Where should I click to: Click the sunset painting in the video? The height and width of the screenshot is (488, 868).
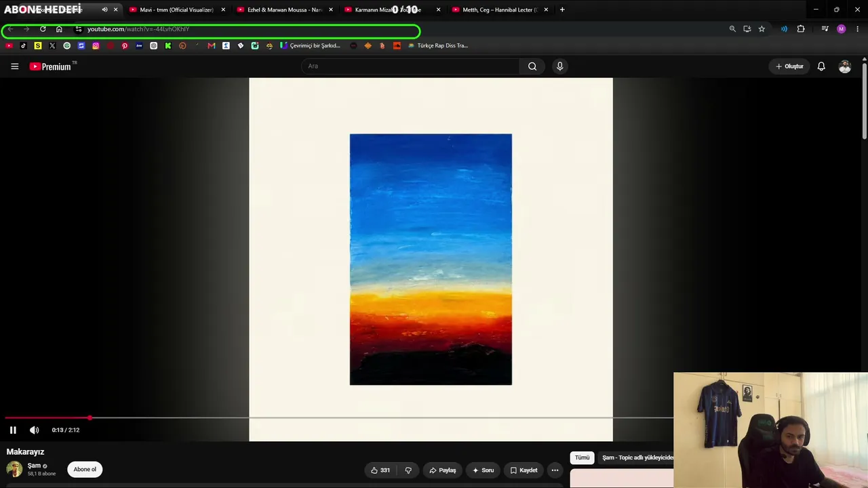(431, 259)
